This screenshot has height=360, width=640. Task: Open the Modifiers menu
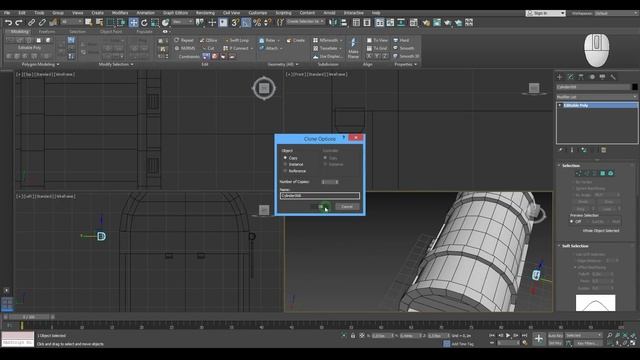coord(120,13)
